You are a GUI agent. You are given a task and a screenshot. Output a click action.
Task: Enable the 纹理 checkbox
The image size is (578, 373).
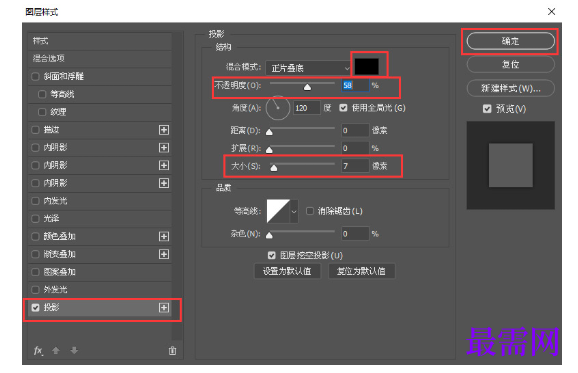pos(42,112)
